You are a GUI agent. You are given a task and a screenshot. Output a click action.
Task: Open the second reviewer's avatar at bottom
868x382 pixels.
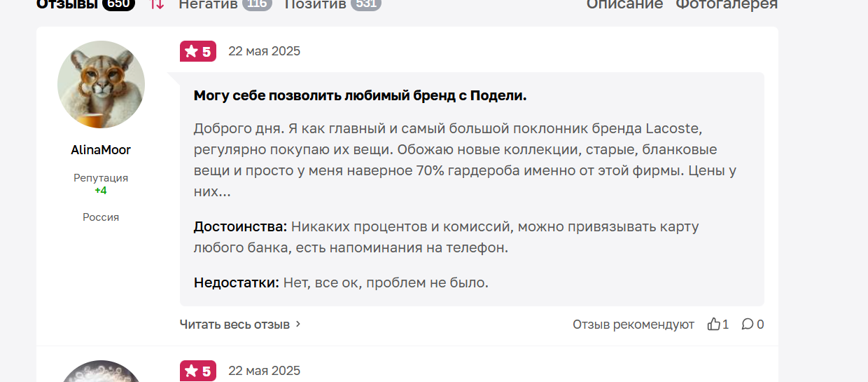(x=101, y=371)
